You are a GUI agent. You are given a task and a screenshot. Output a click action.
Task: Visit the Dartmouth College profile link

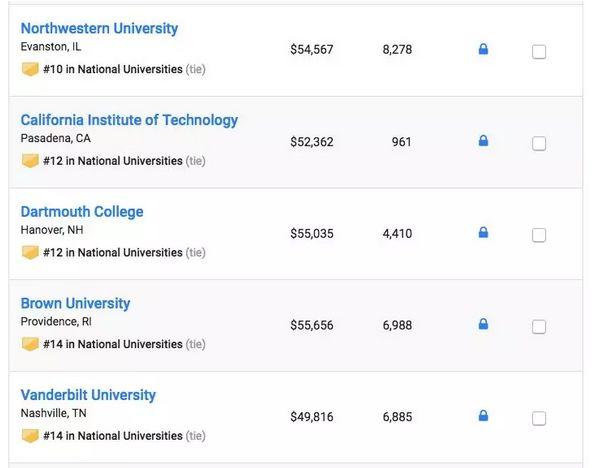[82, 212]
